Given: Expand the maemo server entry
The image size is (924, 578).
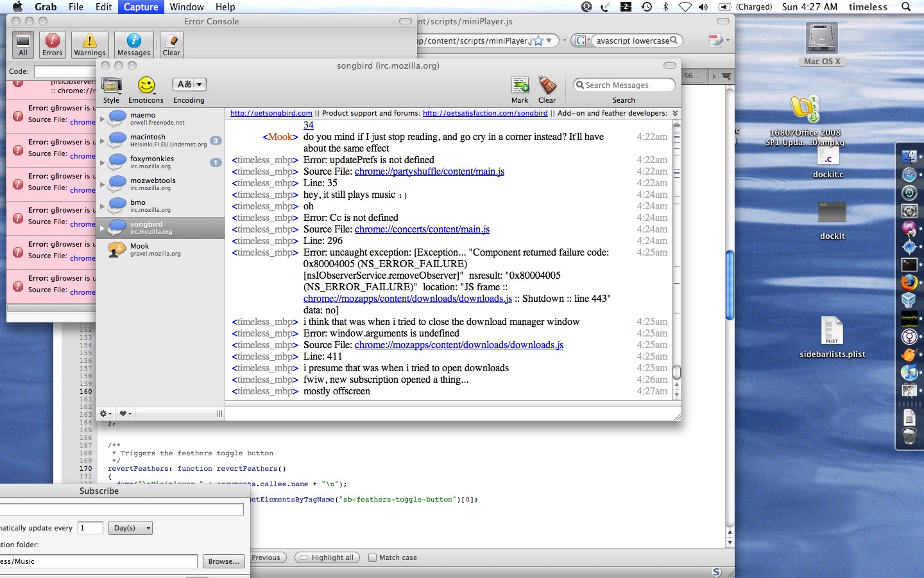Looking at the screenshot, I should click(x=102, y=119).
